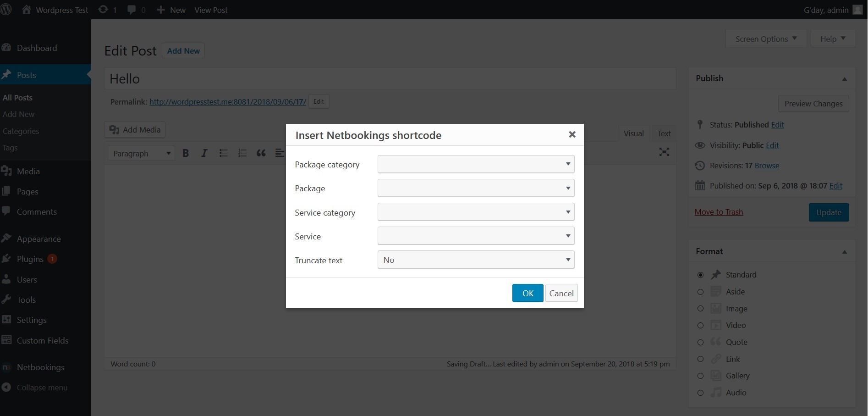Go to Dashboard in sidebar
The width and height of the screenshot is (868, 416).
pyautogui.click(x=37, y=48)
